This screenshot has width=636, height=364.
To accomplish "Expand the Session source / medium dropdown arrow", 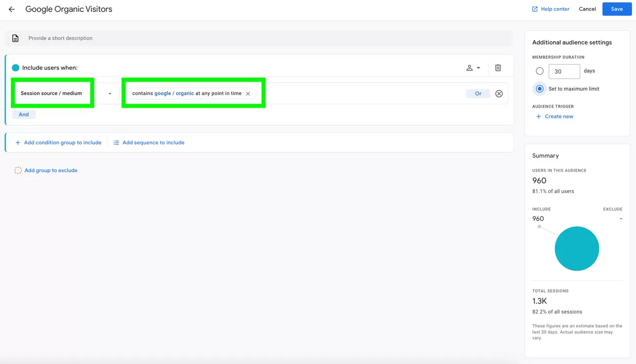I will point(110,93).
